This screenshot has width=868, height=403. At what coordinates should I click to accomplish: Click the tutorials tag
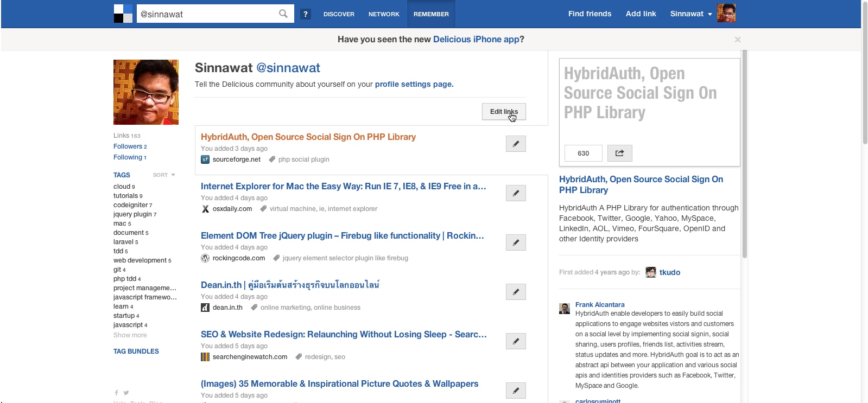tap(128, 196)
